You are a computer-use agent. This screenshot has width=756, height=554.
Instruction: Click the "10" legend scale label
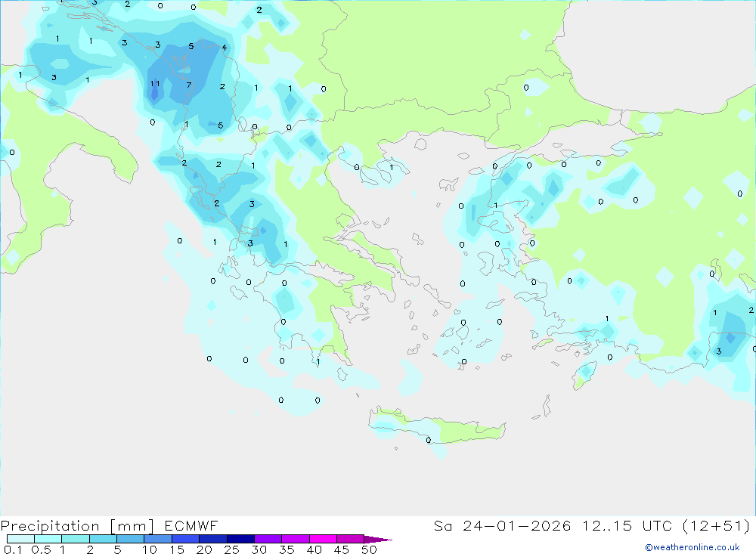click(x=150, y=549)
